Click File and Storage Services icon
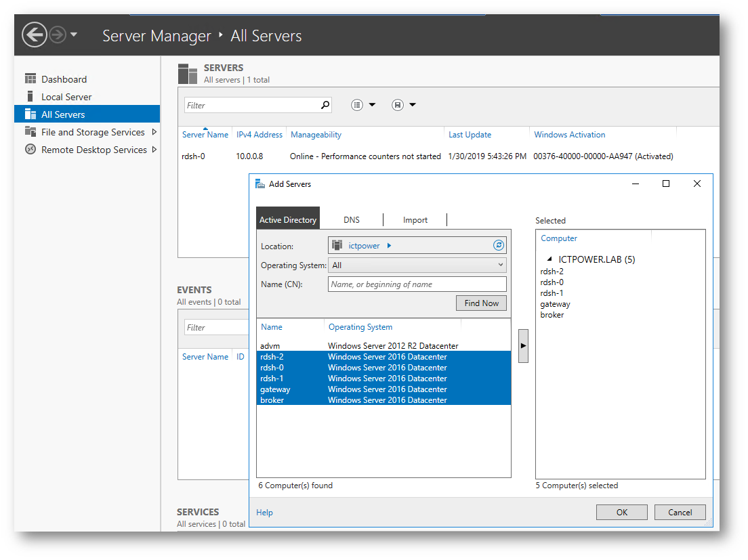The image size is (748, 560). tap(30, 132)
